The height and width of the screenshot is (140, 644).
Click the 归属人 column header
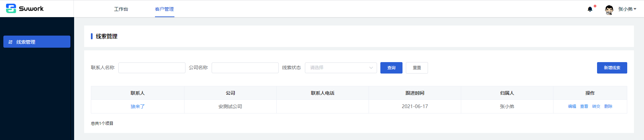[x=507, y=93]
